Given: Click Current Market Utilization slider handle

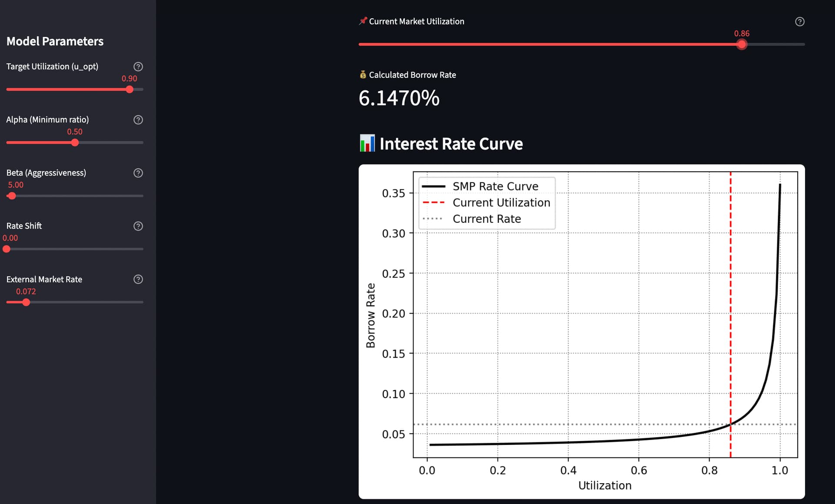Looking at the screenshot, I should point(741,44).
